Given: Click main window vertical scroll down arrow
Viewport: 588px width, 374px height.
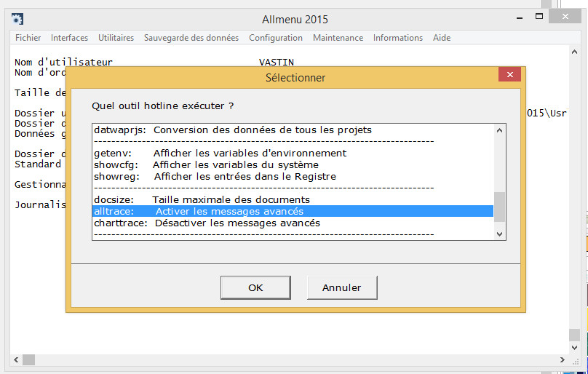Looking at the screenshot, I should [574, 348].
